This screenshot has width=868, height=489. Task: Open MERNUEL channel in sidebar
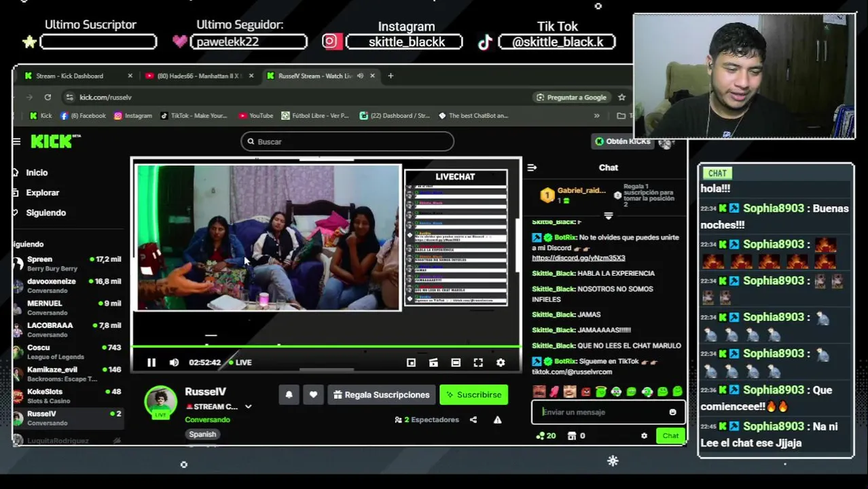67,308
